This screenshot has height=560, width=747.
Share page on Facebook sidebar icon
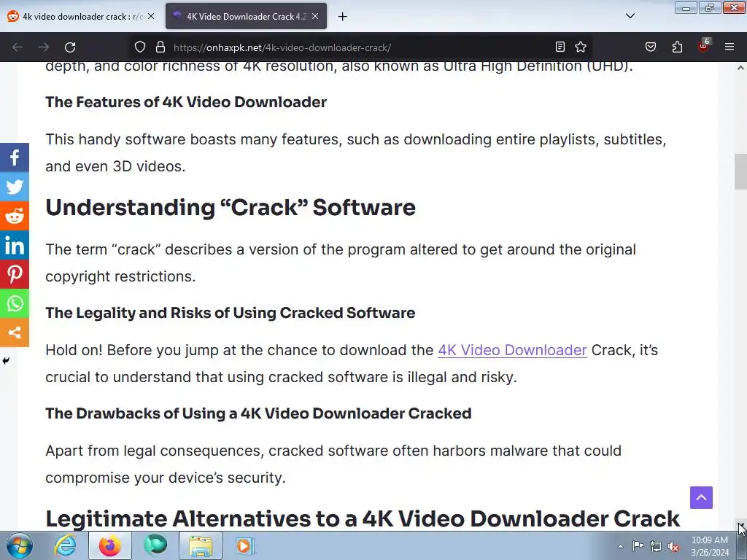tap(15, 157)
